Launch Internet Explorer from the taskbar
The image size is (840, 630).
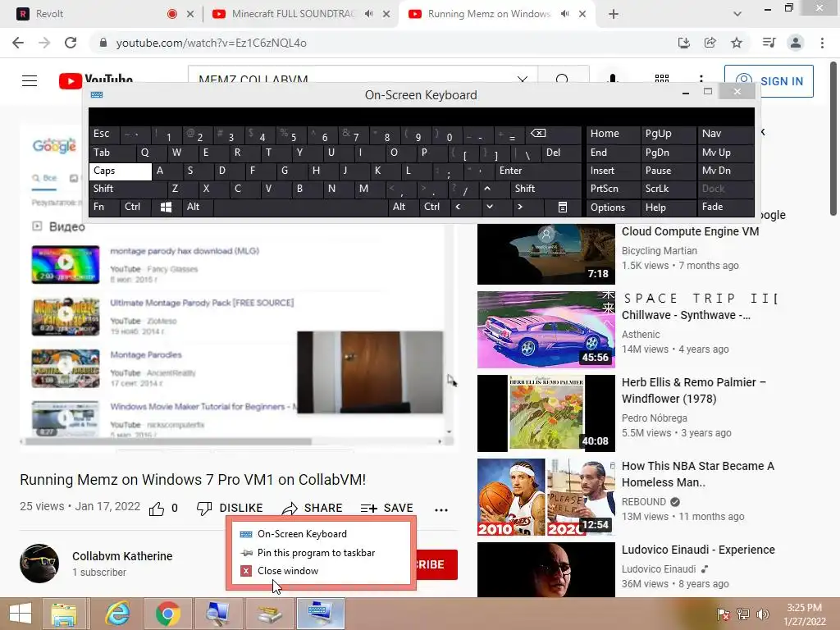[x=116, y=614]
